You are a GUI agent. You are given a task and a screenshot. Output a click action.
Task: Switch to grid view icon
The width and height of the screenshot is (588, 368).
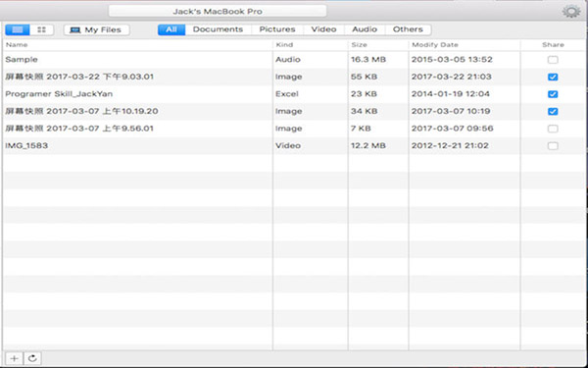[x=41, y=29]
